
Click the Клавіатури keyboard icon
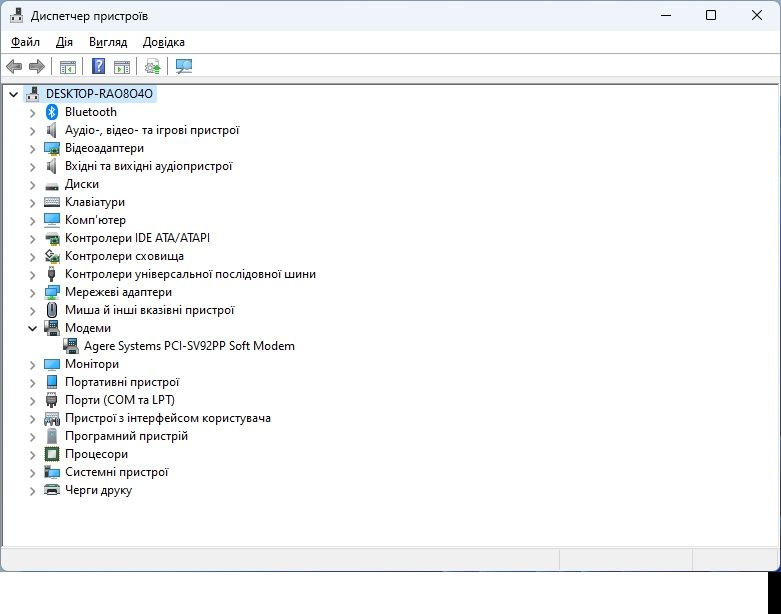pos(52,202)
